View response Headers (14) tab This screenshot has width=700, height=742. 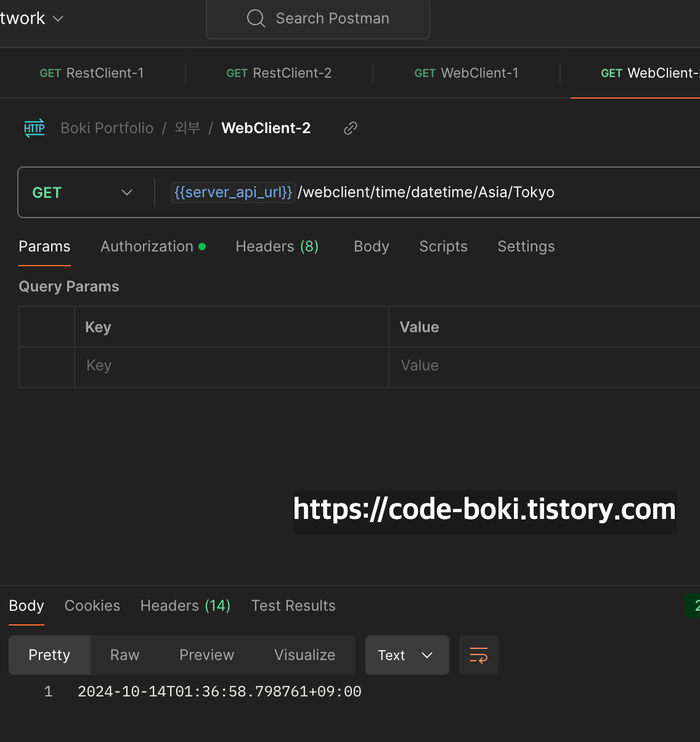[x=185, y=606]
